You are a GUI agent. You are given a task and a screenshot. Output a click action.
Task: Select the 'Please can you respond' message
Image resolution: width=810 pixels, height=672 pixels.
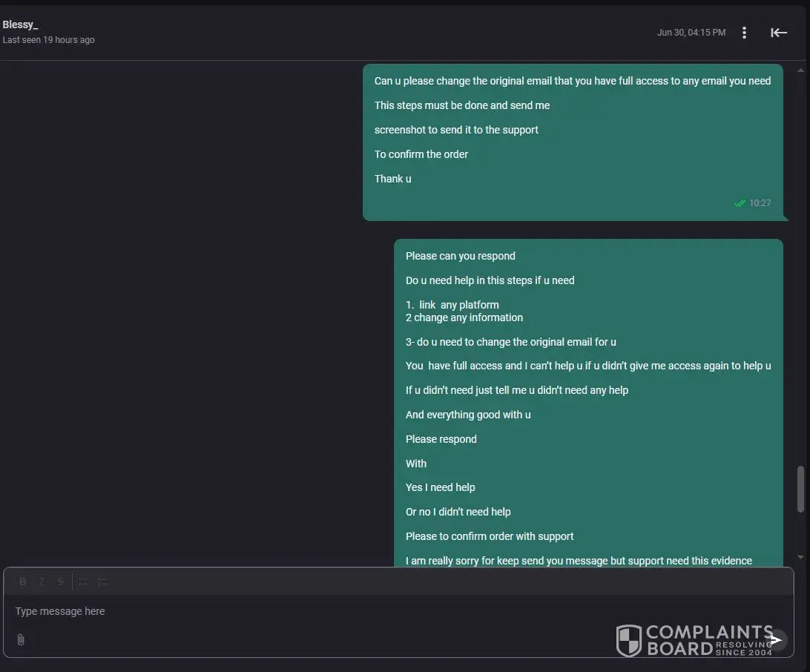(x=460, y=256)
